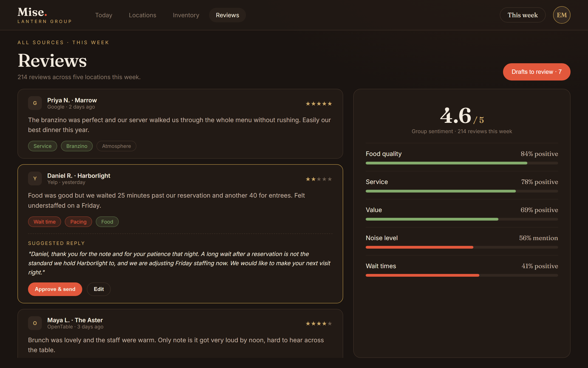Click the Reviews page heading
The width and height of the screenshot is (588, 368).
tap(52, 60)
